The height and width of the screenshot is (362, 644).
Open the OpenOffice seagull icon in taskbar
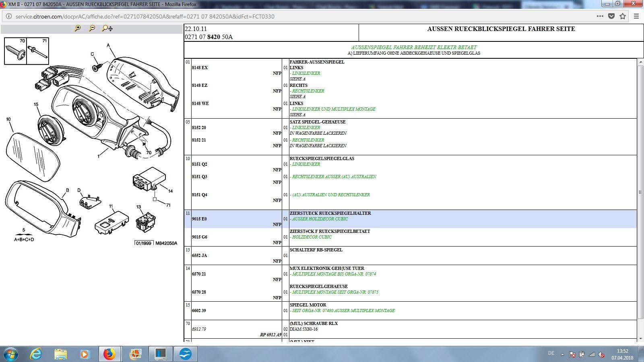pos(186,354)
